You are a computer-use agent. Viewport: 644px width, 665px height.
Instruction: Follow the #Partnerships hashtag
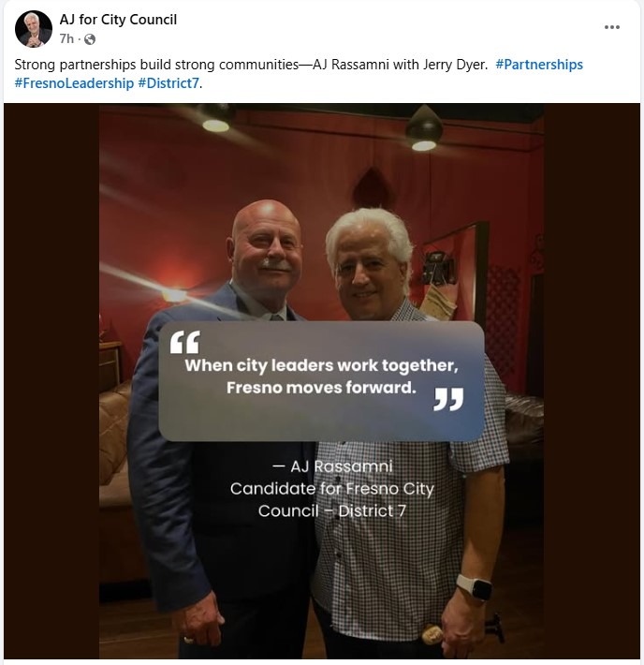click(539, 65)
